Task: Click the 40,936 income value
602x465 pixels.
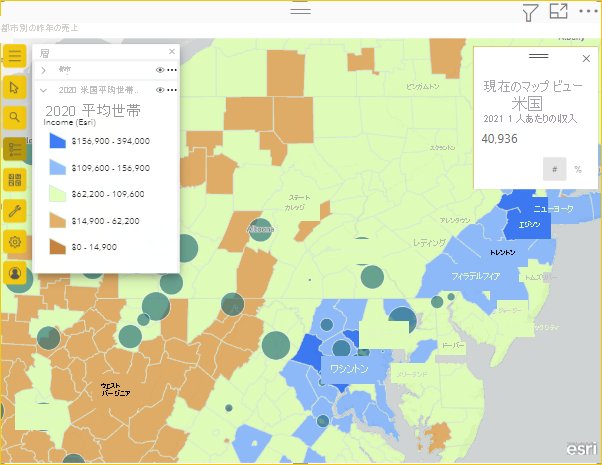Action: (499, 139)
